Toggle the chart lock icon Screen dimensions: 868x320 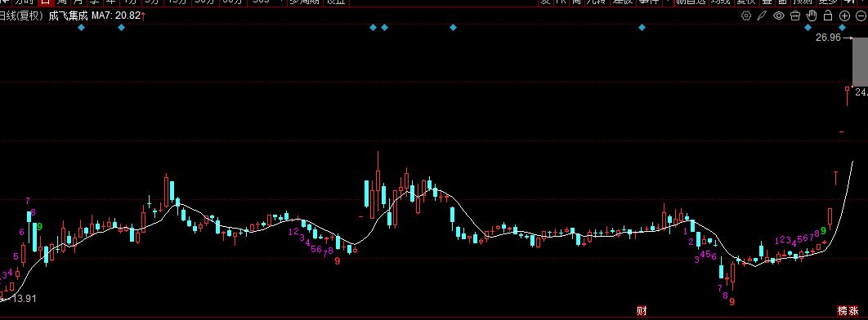(829, 16)
